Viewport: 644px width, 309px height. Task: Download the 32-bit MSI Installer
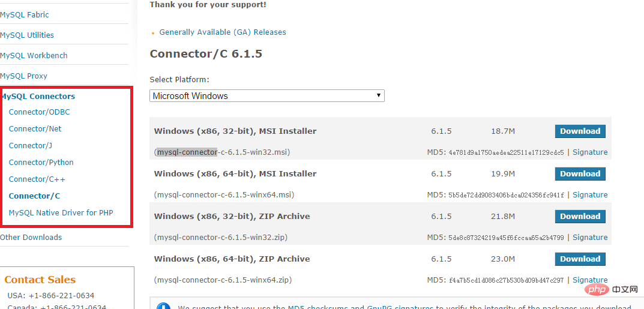(x=580, y=131)
